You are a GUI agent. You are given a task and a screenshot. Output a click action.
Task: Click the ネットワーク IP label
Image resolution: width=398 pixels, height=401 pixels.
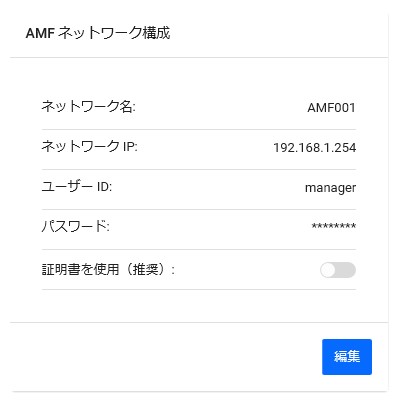[x=89, y=146]
